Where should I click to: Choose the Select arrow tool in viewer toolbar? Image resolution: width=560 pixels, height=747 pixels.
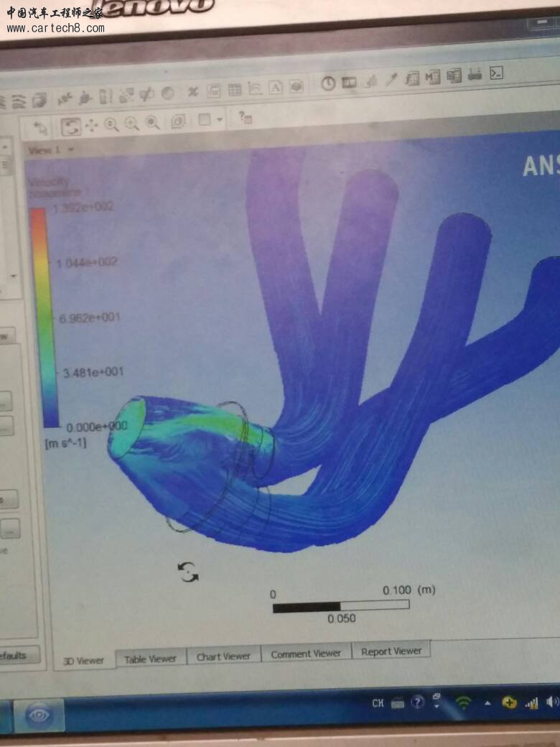(41, 128)
